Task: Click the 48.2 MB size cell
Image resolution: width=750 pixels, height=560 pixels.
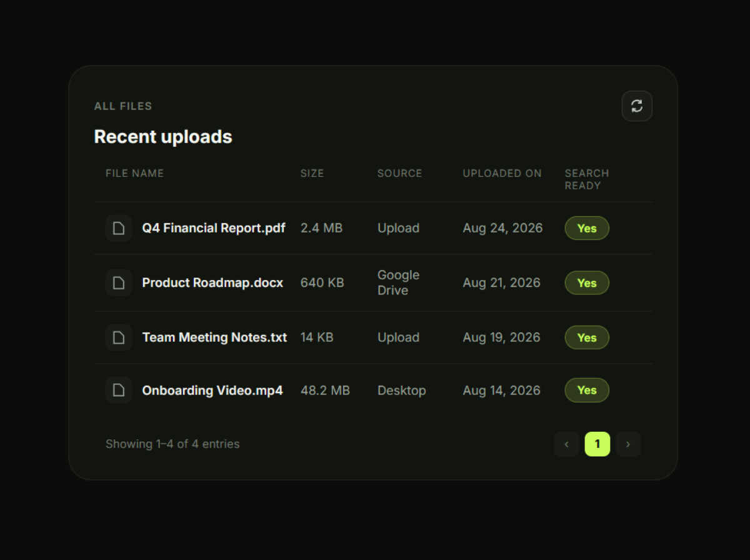Action: (325, 390)
